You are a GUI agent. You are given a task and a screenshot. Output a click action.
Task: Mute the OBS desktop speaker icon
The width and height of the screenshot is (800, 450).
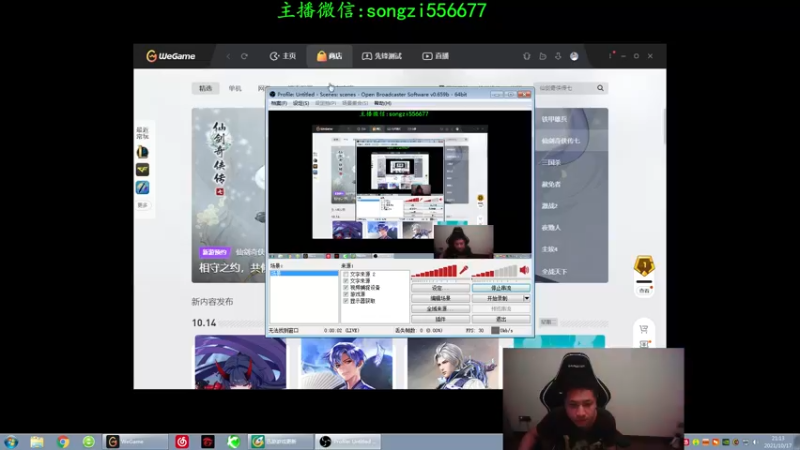pyautogui.click(x=524, y=270)
